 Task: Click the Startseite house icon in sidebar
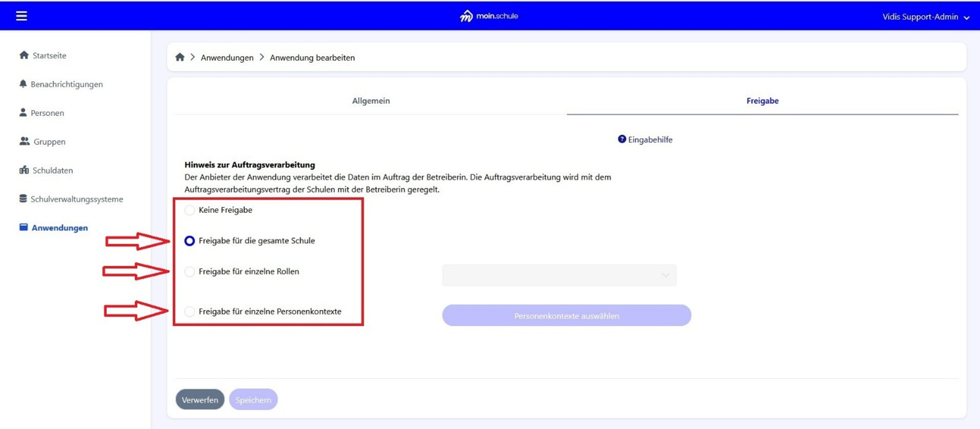(24, 55)
